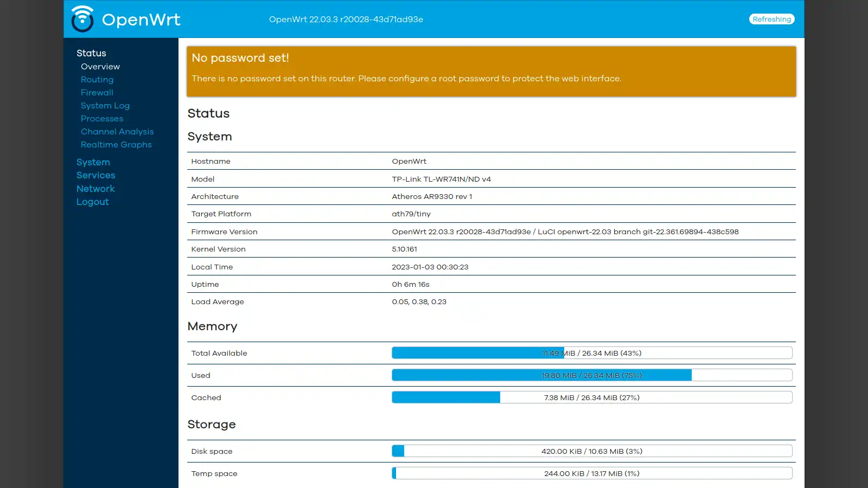Open the Services menu

tap(95, 175)
